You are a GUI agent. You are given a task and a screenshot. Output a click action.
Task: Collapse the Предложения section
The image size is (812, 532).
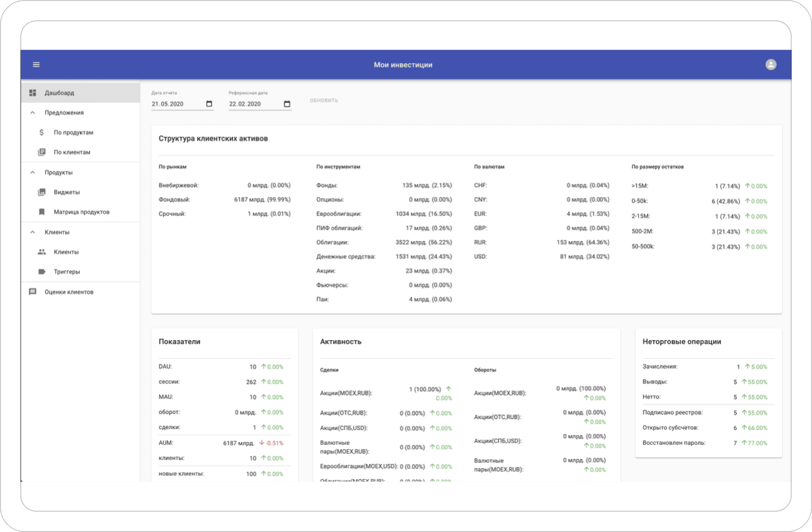pyautogui.click(x=32, y=113)
